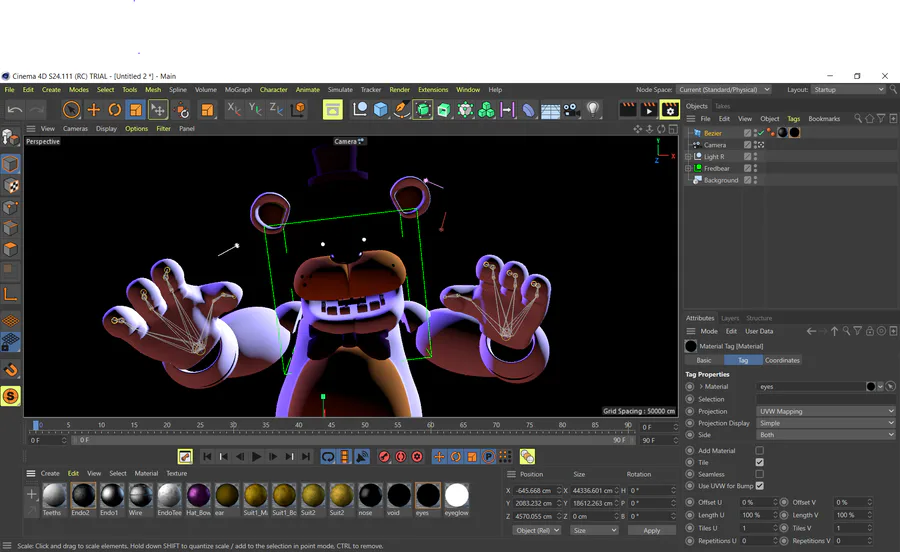Play the animation forward
The image size is (900, 552).
(257, 457)
